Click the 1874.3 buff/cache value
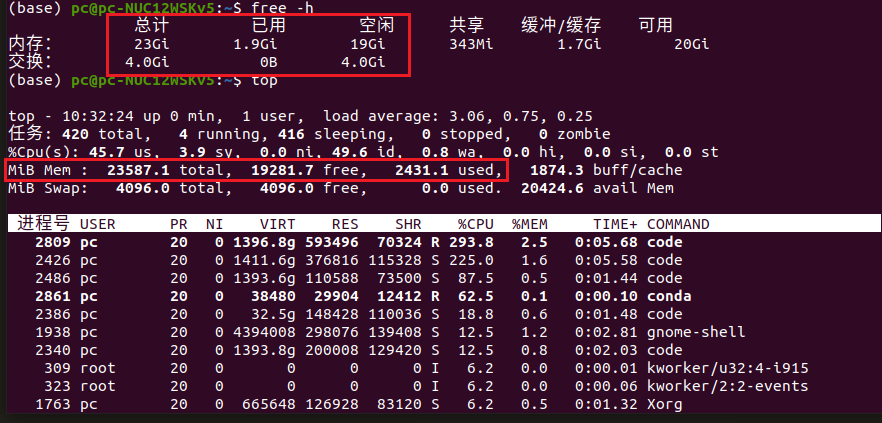This screenshot has height=423, width=882. 557,170
